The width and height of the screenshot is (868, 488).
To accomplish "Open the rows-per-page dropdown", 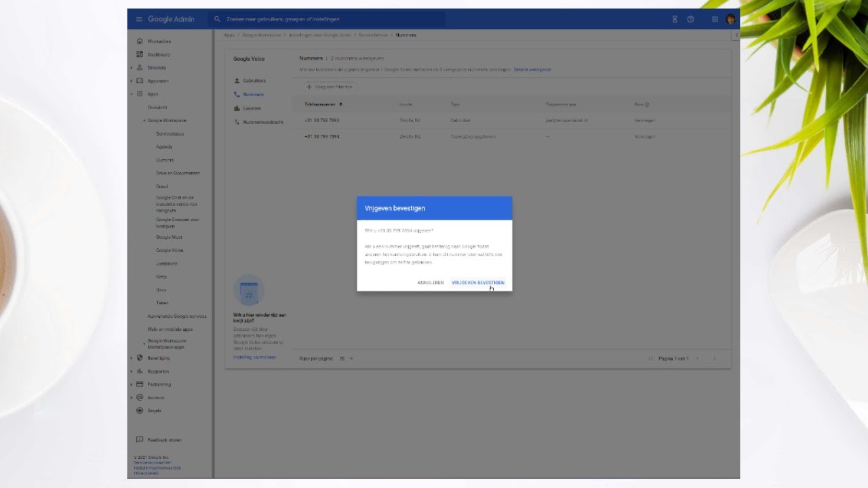I will [347, 359].
